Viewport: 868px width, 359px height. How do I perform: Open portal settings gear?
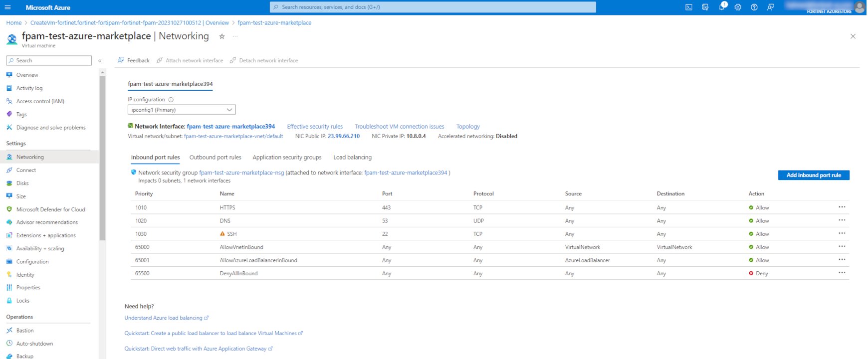coord(738,7)
